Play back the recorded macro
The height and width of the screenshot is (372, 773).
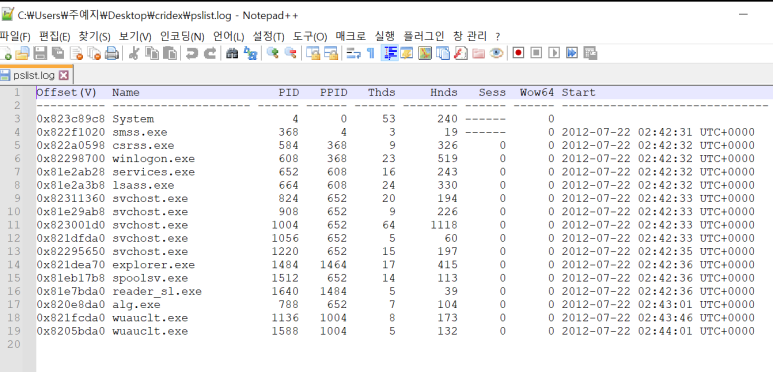554,53
